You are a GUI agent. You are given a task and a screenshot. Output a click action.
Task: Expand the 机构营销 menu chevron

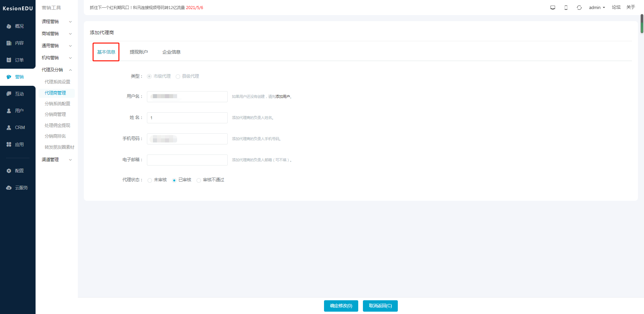pos(70,58)
